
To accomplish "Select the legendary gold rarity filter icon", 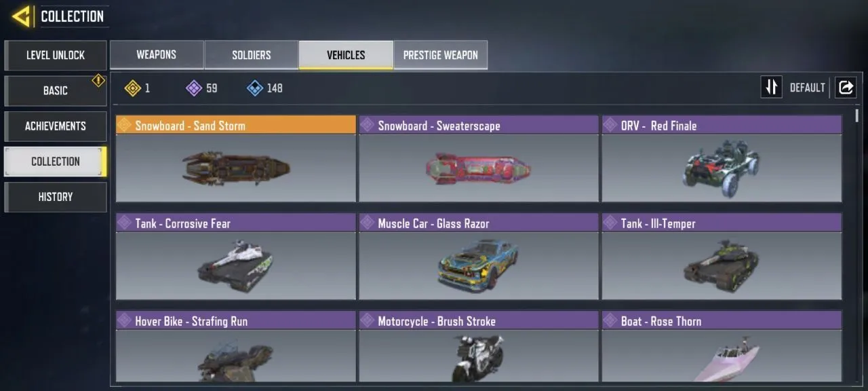I will (x=133, y=88).
